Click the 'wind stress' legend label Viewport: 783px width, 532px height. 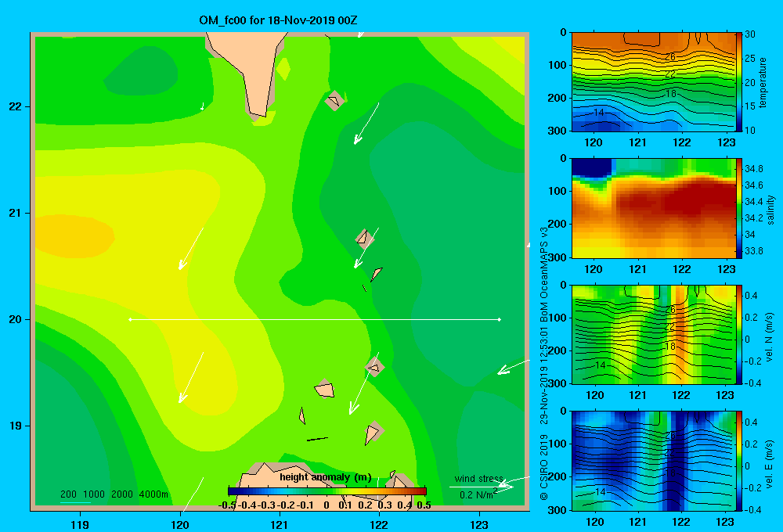click(479, 478)
